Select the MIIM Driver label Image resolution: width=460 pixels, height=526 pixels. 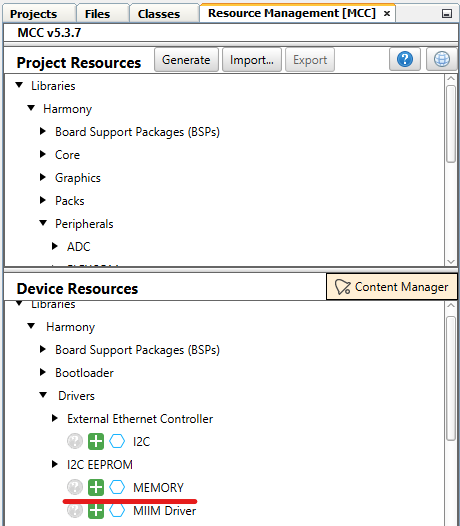164,511
